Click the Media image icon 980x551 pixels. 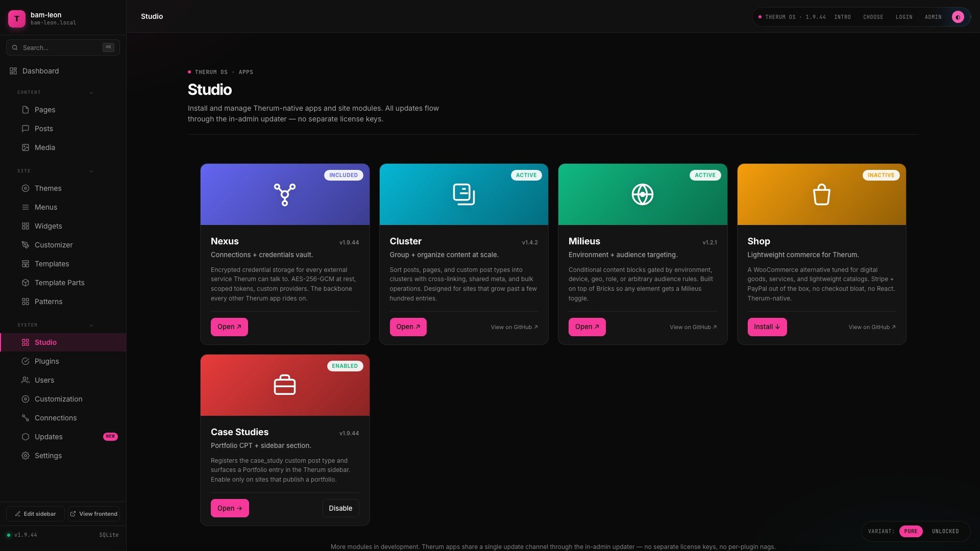click(x=26, y=147)
